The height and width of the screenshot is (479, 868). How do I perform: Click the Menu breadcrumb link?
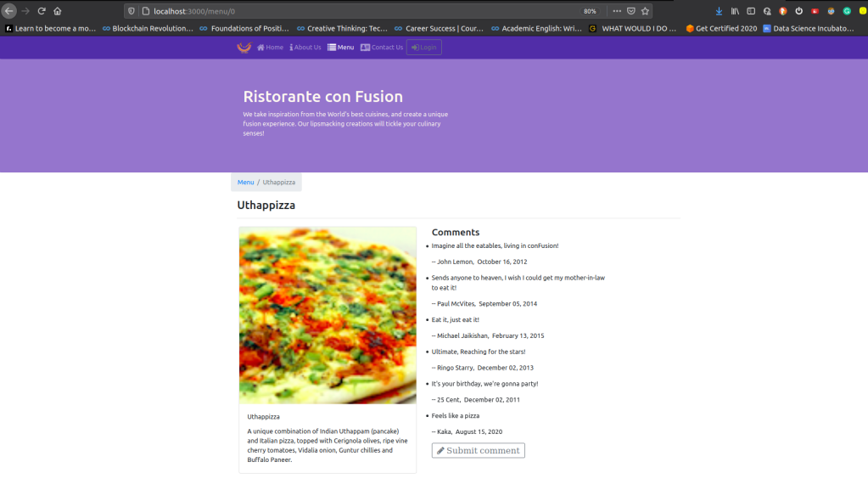click(245, 183)
